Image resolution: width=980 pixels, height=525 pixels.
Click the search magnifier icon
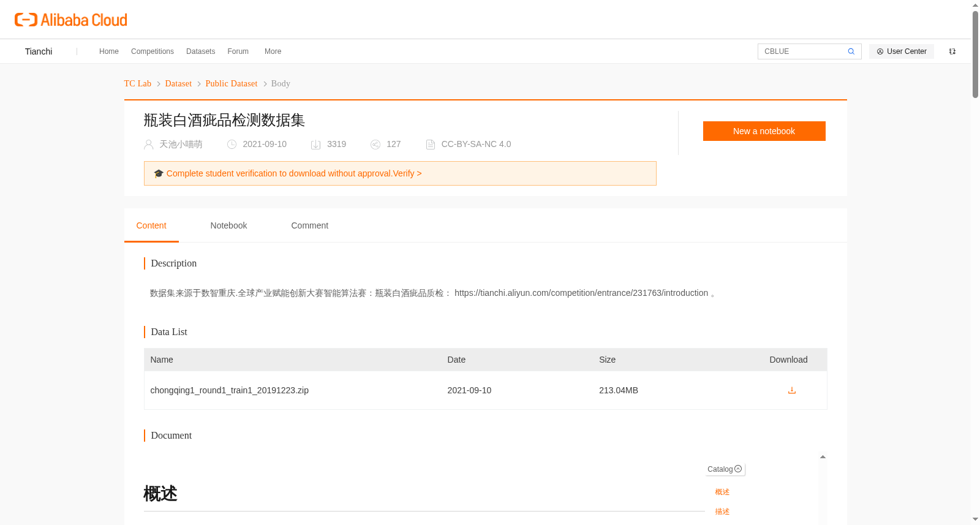click(851, 51)
